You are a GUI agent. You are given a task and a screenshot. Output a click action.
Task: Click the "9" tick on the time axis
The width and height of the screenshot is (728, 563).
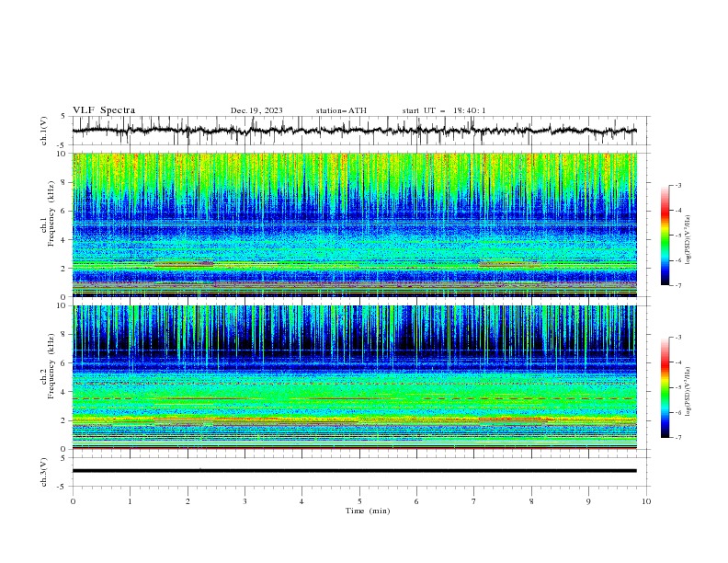(x=588, y=501)
